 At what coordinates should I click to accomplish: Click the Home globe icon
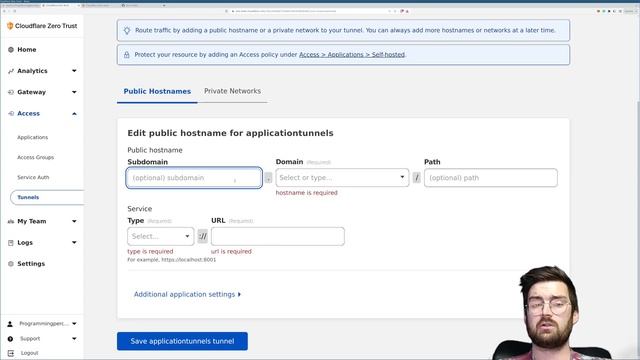(11, 50)
